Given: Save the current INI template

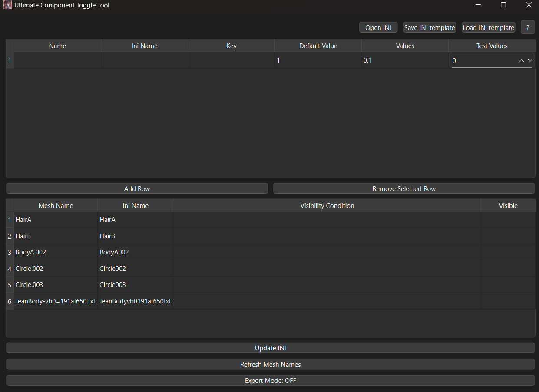Looking at the screenshot, I should point(429,27).
